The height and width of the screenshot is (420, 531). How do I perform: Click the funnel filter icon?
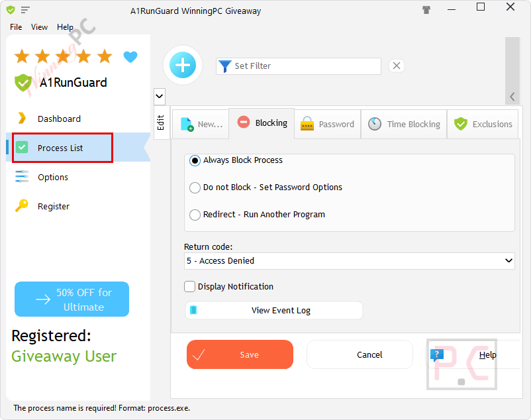(225, 66)
